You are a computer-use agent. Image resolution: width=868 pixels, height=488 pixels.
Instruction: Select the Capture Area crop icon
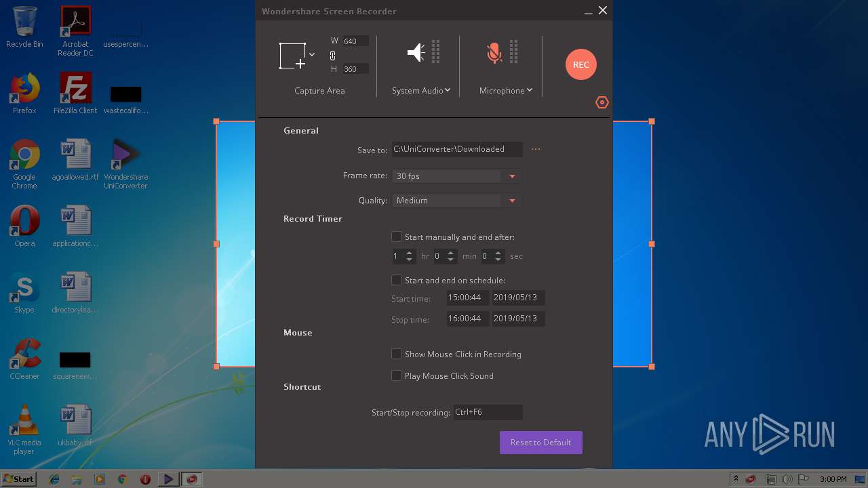tap(293, 56)
